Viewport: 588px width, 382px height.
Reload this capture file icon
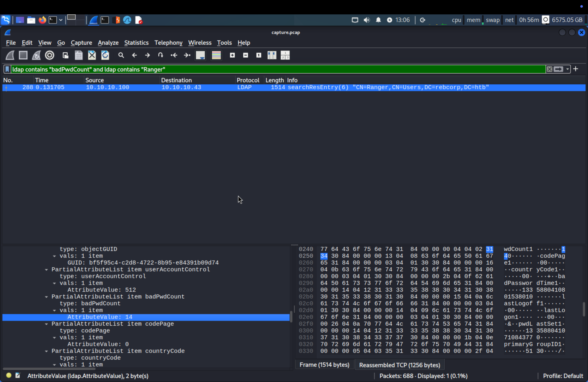click(105, 55)
